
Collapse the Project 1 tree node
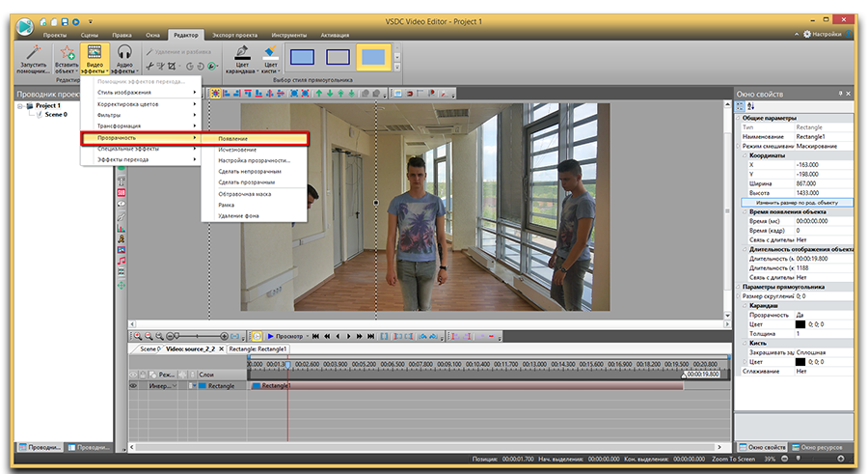coord(20,106)
